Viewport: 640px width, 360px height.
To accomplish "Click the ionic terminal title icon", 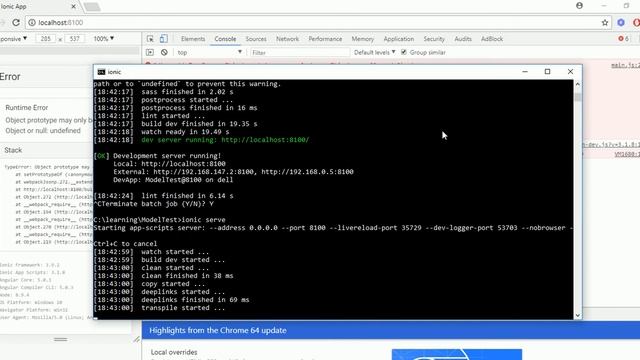I will point(101,72).
